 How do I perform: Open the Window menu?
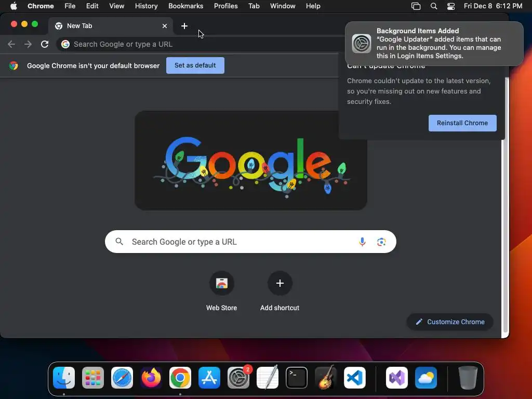click(283, 6)
